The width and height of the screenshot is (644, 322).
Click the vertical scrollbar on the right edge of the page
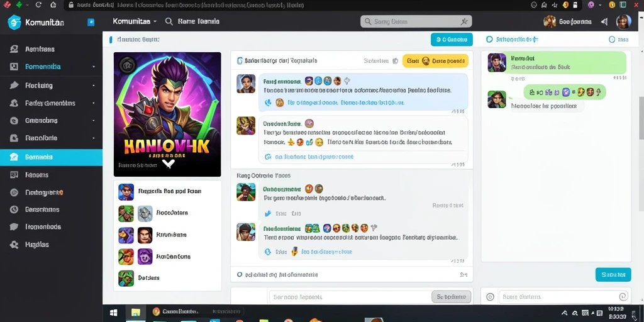click(x=641, y=117)
